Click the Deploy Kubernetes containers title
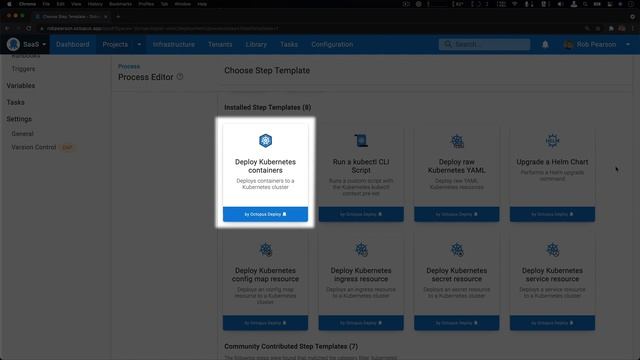 pos(265,166)
